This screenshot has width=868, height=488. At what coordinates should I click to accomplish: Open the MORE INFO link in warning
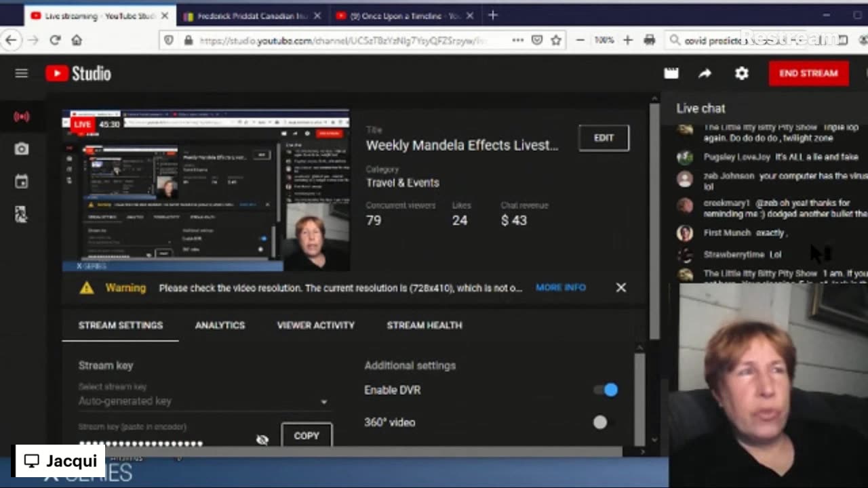(561, 287)
